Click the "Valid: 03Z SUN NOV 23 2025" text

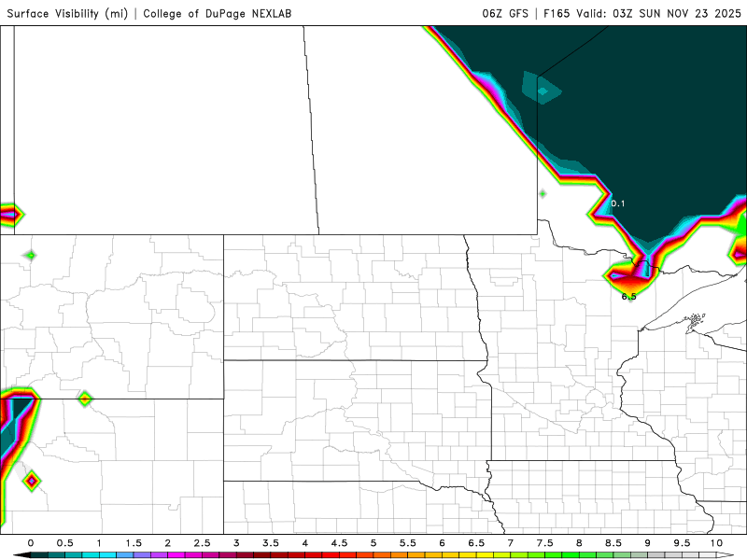click(x=658, y=13)
